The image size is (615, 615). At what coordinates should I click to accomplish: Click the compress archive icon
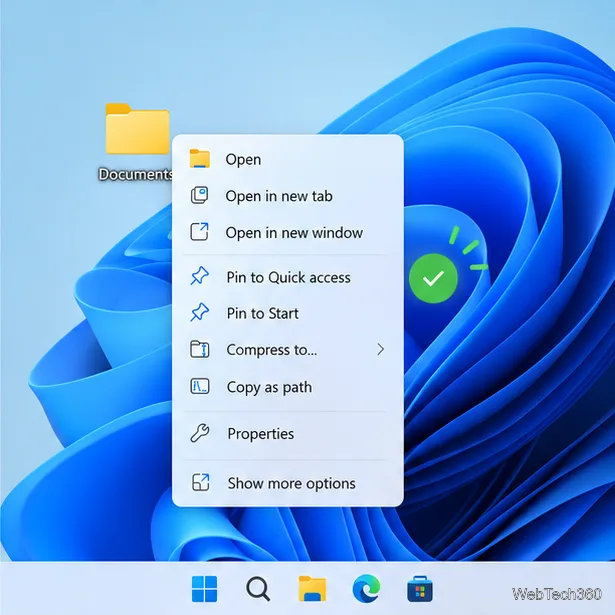[x=200, y=349]
